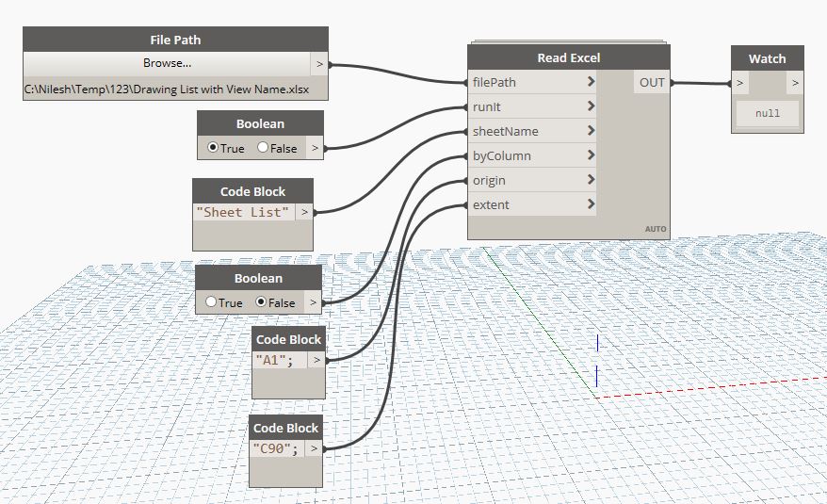Click Watch node output port

795,83
